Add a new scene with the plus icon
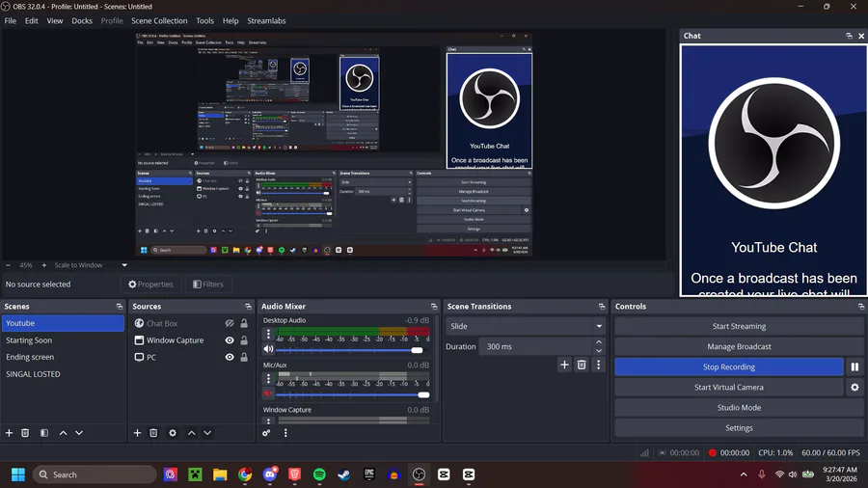This screenshot has height=488, width=868. (9, 433)
